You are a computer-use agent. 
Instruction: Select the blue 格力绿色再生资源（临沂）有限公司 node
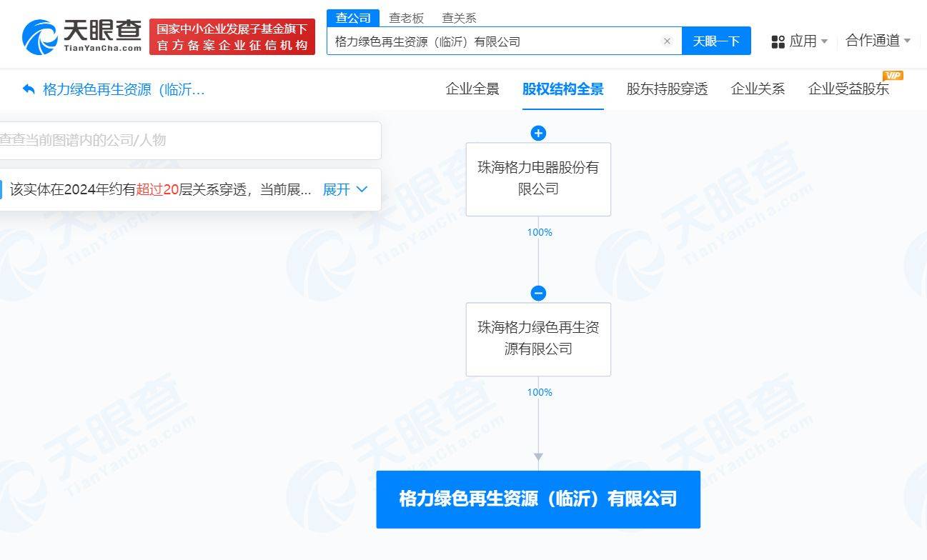point(538,499)
